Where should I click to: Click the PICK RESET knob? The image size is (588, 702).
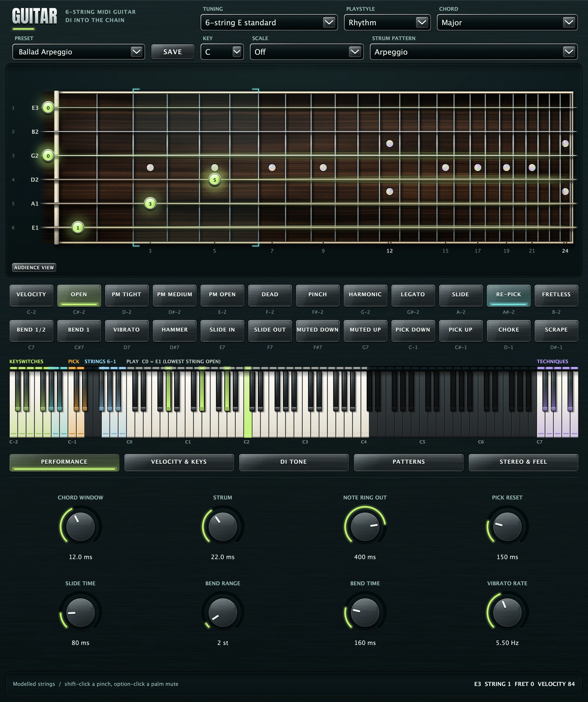click(x=507, y=526)
